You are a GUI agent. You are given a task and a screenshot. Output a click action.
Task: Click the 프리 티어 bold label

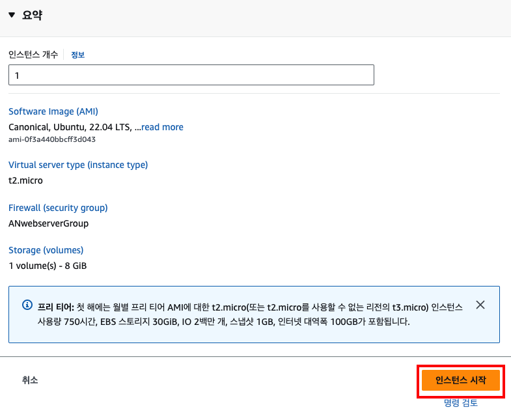click(56, 307)
